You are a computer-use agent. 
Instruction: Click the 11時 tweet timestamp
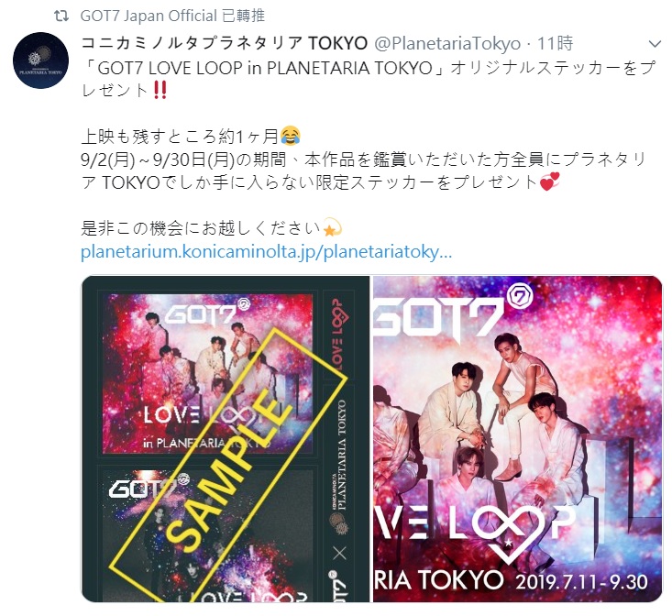pos(555,43)
